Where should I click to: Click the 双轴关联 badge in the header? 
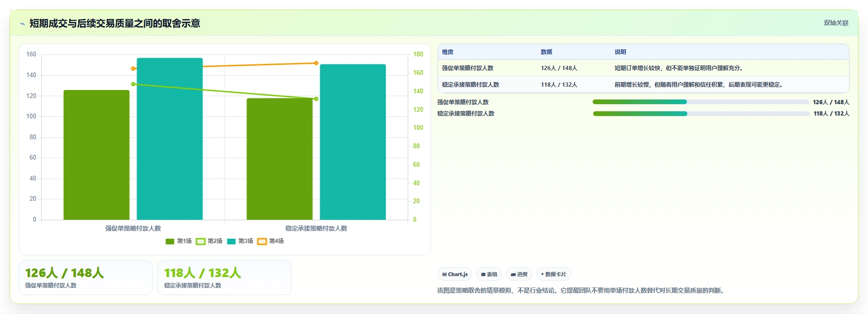tap(836, 23)
